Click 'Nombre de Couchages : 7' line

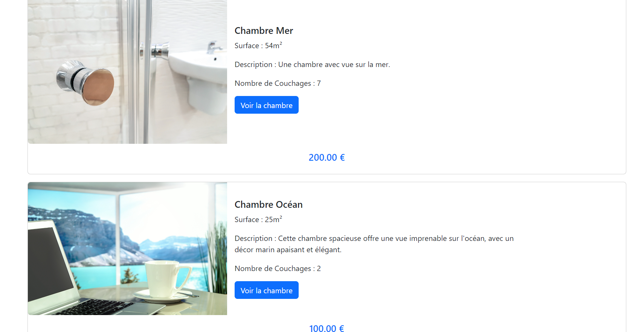coord(278,83)
